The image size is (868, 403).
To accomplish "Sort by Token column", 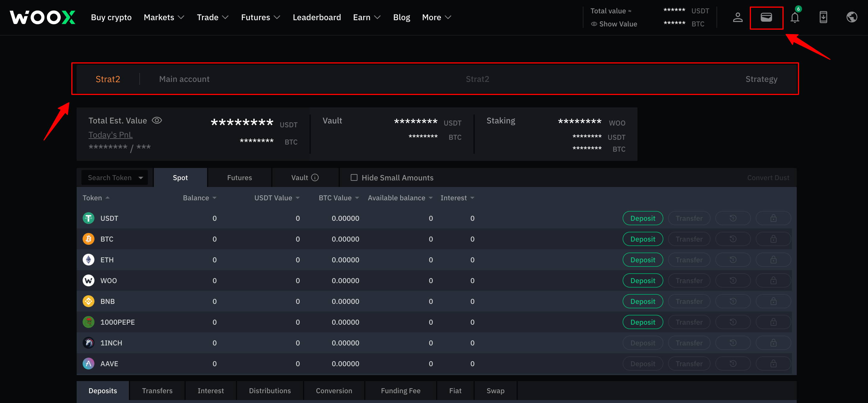I will [96, 198].
